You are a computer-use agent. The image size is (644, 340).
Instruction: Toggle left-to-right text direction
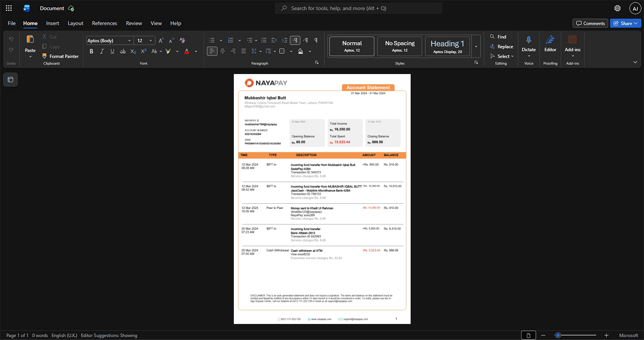(295, 41)
